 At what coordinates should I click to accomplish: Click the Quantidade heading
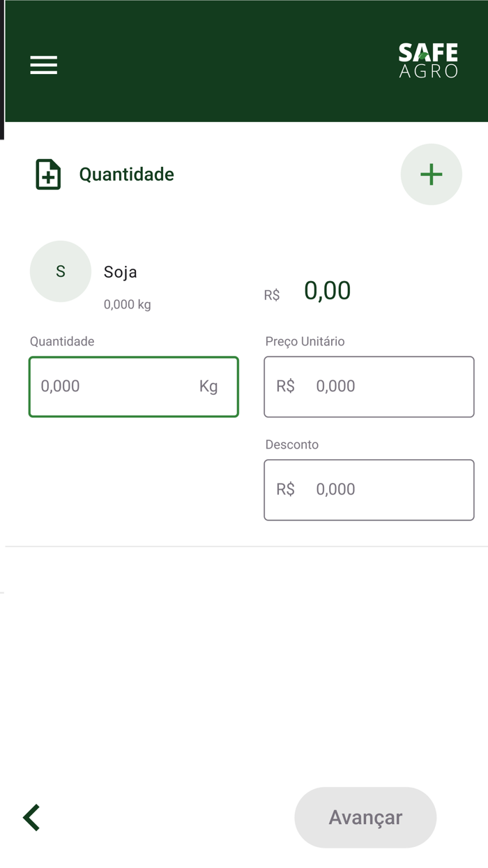(x=127, y=174)
